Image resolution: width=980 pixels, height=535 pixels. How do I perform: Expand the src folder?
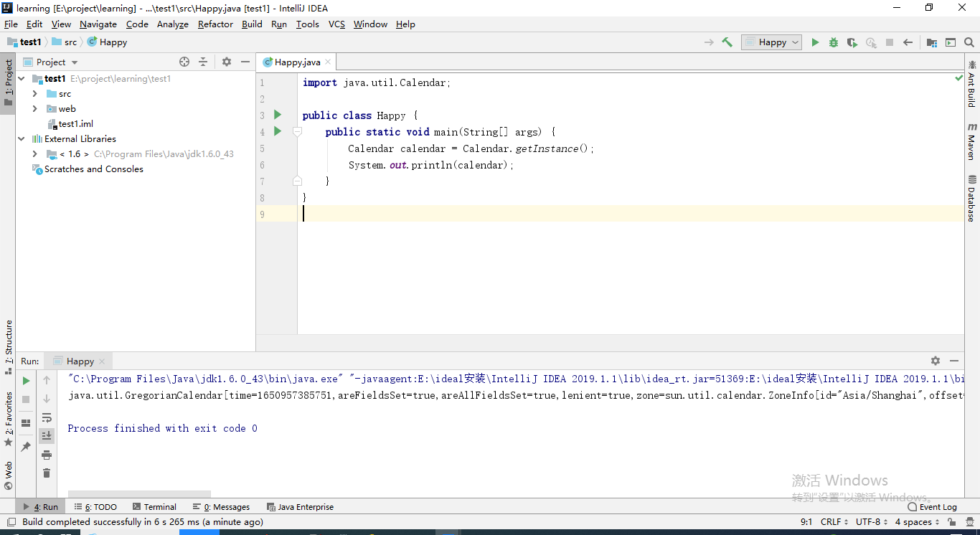[34, 94]
